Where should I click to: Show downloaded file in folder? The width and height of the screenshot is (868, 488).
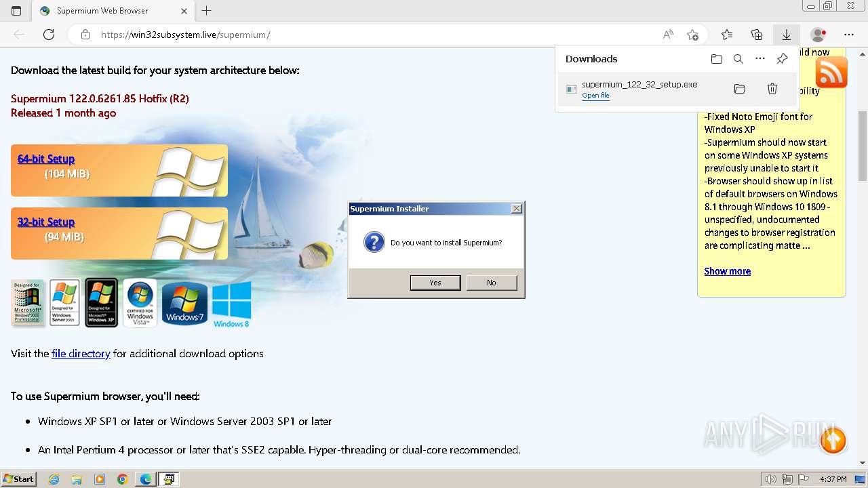740,89
